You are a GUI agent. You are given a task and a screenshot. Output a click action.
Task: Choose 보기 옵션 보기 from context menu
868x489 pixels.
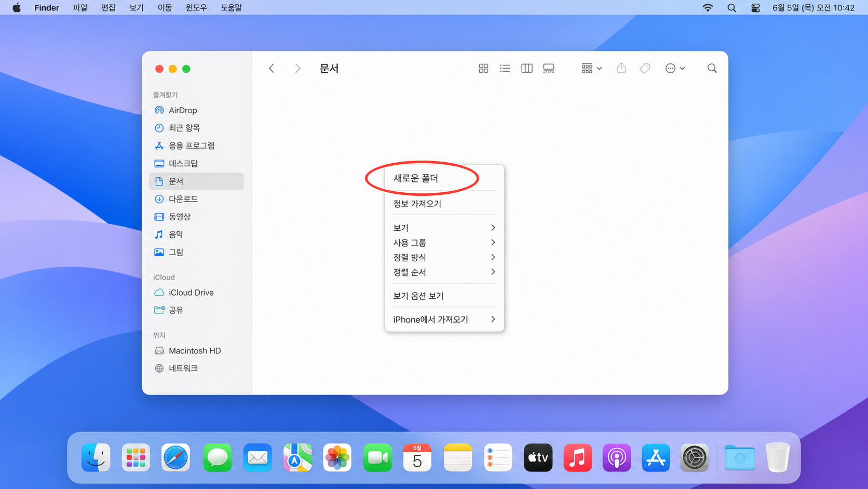coord(444,296)
